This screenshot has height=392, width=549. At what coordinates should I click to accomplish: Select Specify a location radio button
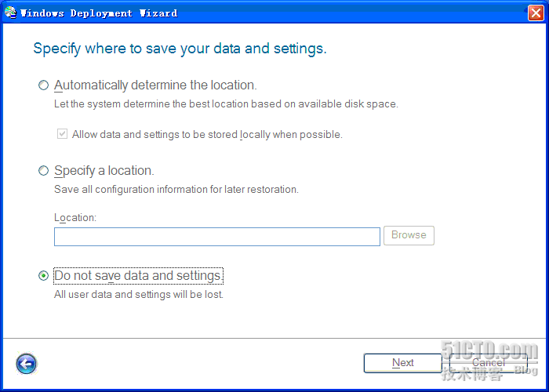(43, 170)
